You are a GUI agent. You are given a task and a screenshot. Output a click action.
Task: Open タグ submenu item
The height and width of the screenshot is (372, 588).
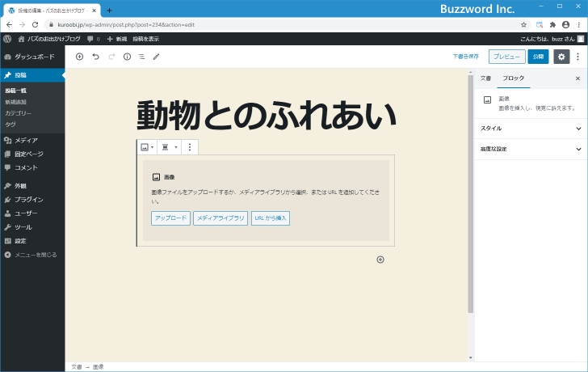point(10,125)
